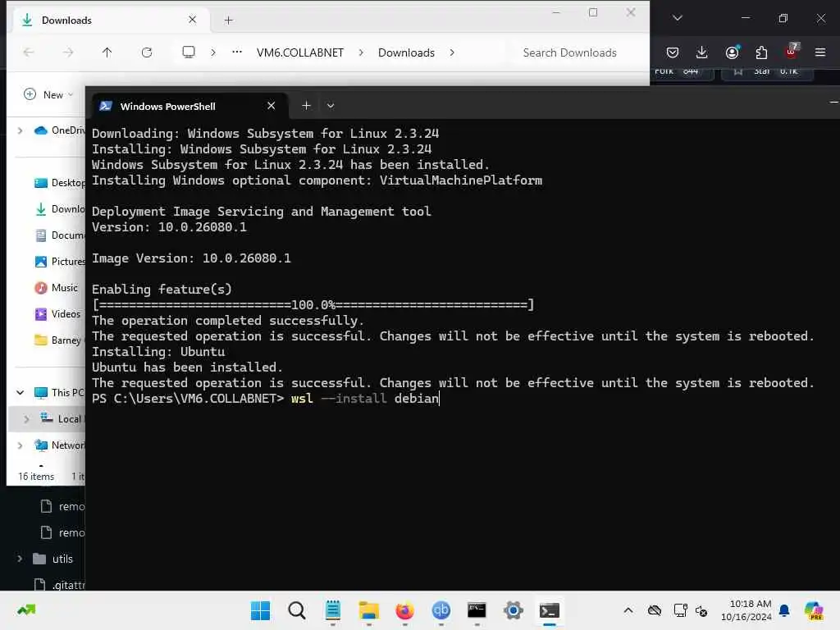Open Settings gear from the taskbar

pos(513,610)
